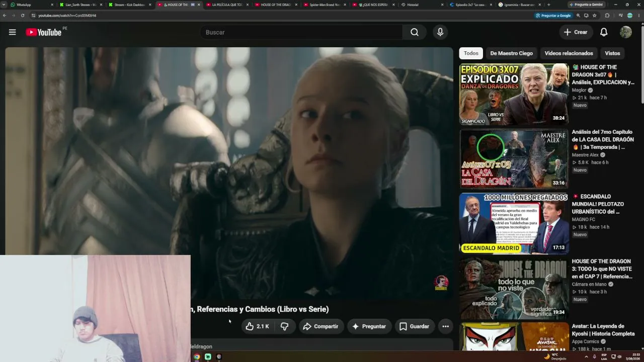Open the Crear button
Image resolution: width=644 pixels, height=362 pixels.
pyautogui.click(x=576, y=32)
